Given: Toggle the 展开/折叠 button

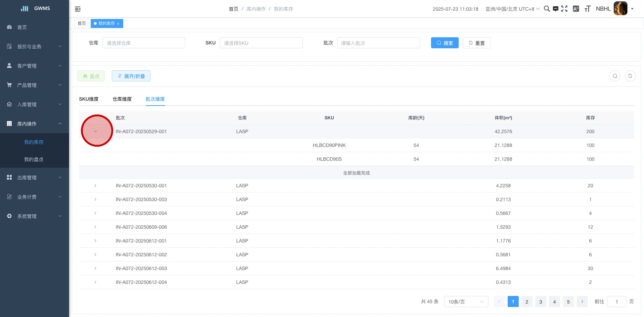Looking at the screenshot, I should coord(131,76).
